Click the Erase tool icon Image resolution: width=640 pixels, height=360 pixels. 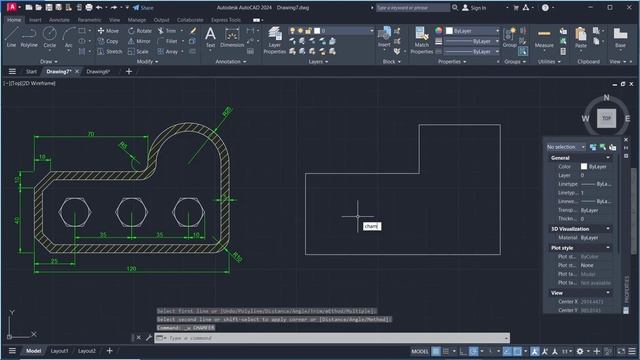pos(193,31)
